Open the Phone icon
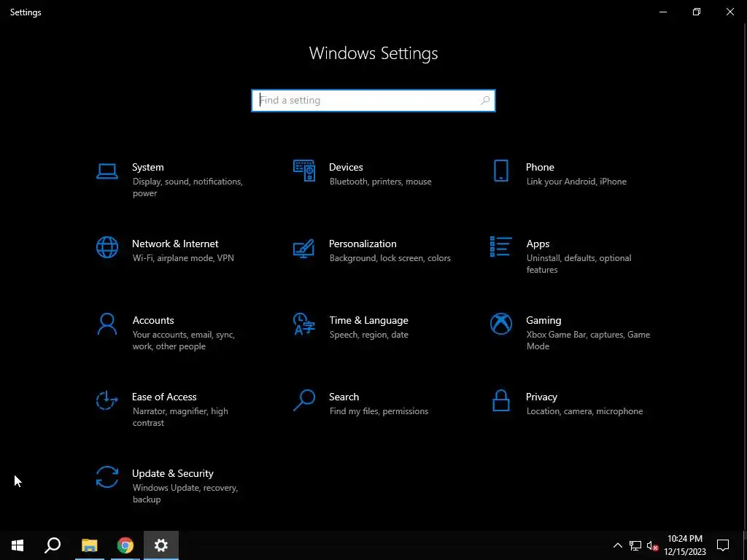This screenshot has height=560, width=747. click(500, 171)
